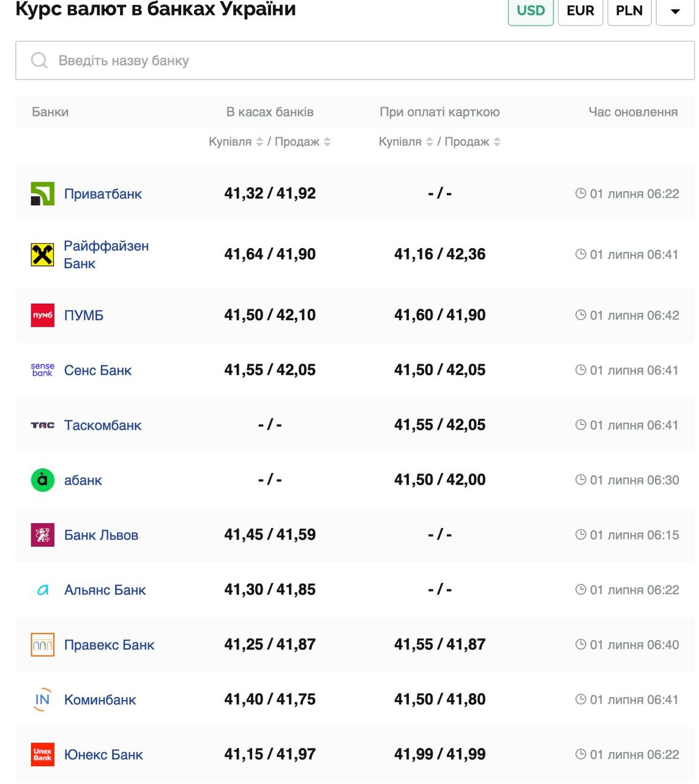Click the Приватбанк logo icon
This screenshot has width=699, height=784.
tap(42, 194)
